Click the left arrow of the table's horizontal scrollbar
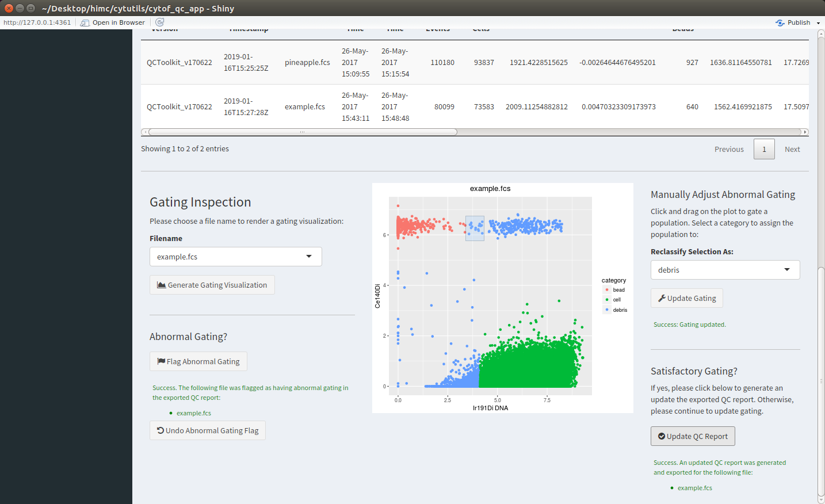This screenshot has height=504, width=825. click(x=144, y=132)
